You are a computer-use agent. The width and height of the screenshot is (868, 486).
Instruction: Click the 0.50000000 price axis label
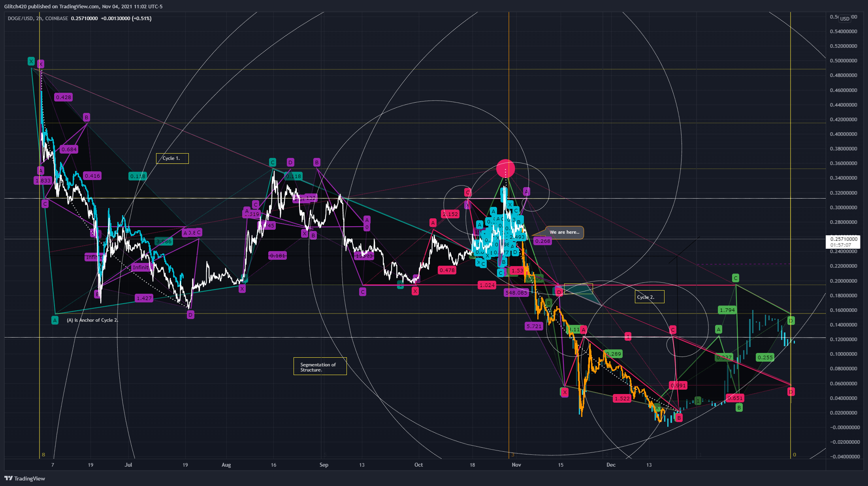point(844,61)
